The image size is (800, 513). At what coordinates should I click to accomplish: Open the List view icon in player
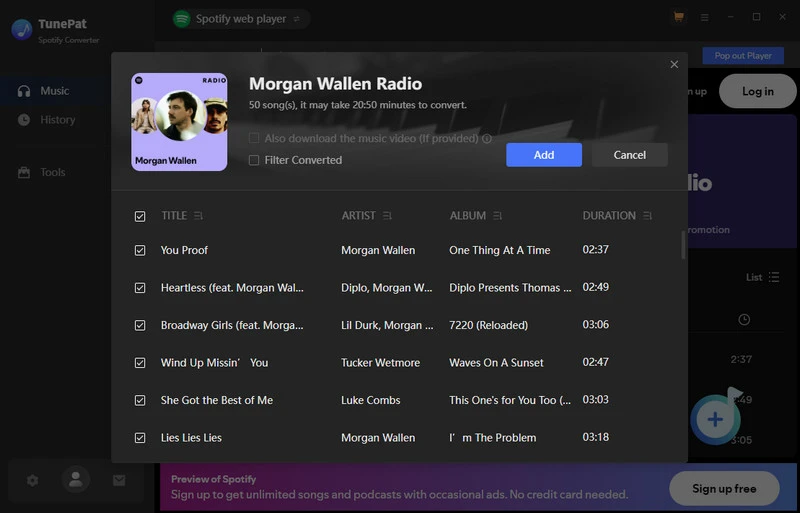pyautogui.click(x=774, y=277)
